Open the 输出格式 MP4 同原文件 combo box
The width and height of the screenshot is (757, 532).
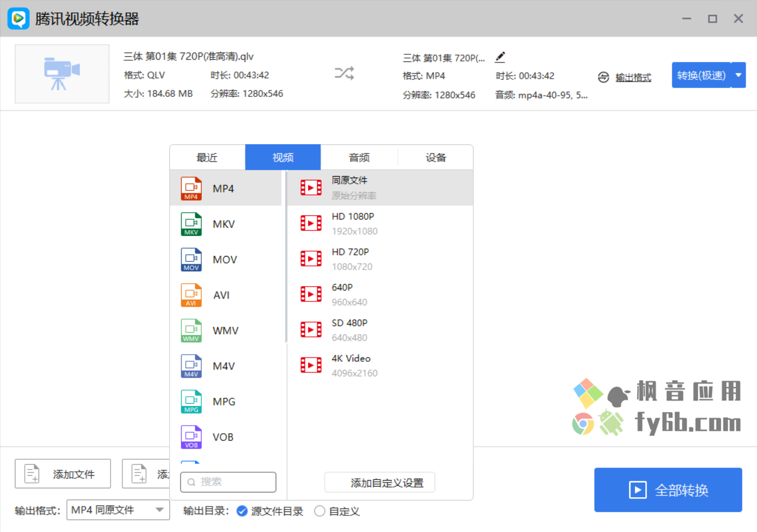[118, 510]
